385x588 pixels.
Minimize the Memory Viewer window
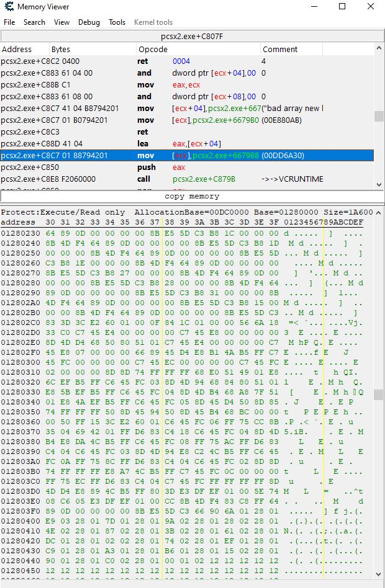point(314,6)
